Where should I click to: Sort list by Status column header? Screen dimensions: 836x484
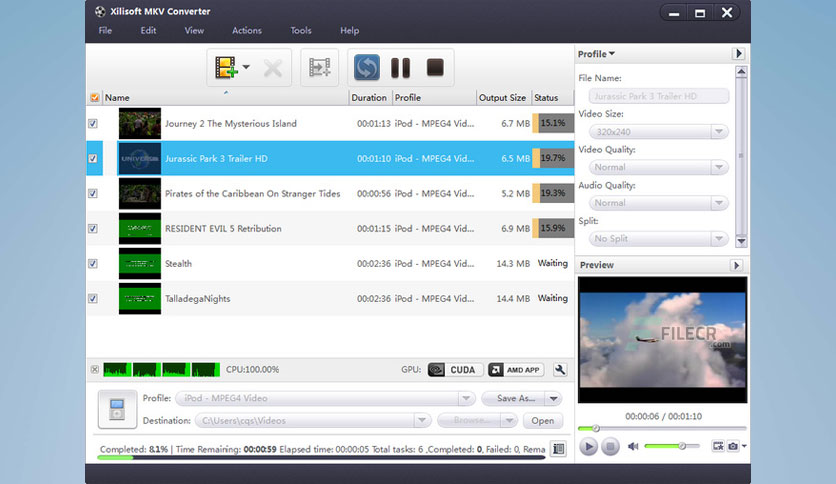pyautogui.click(x=553, y=98)
